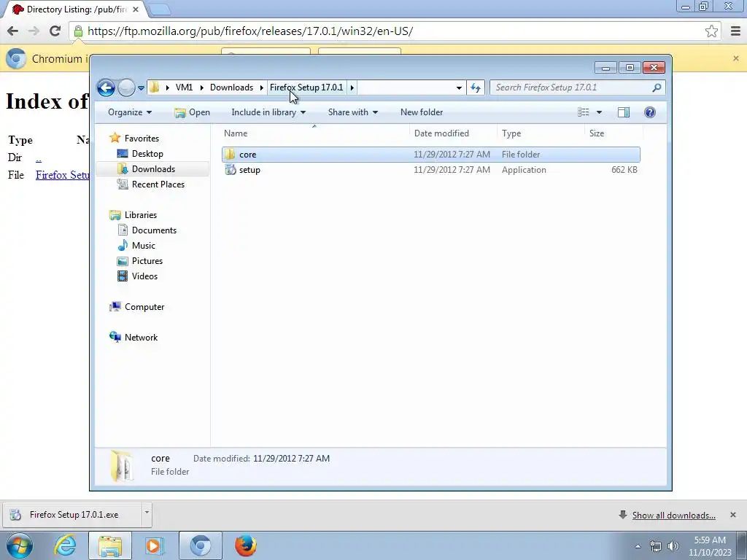
Task: Open the Pictures library
Action: point(147,261)
